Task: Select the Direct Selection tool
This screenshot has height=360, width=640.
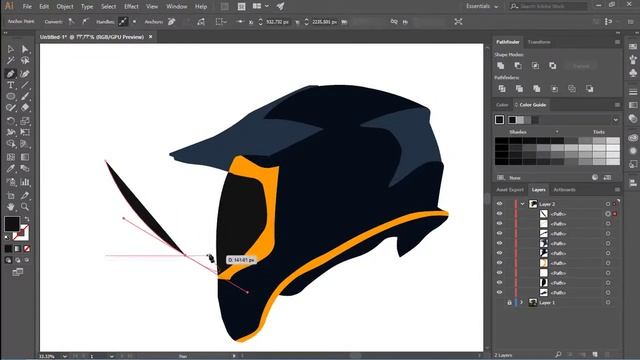Action: pos(25,49)
